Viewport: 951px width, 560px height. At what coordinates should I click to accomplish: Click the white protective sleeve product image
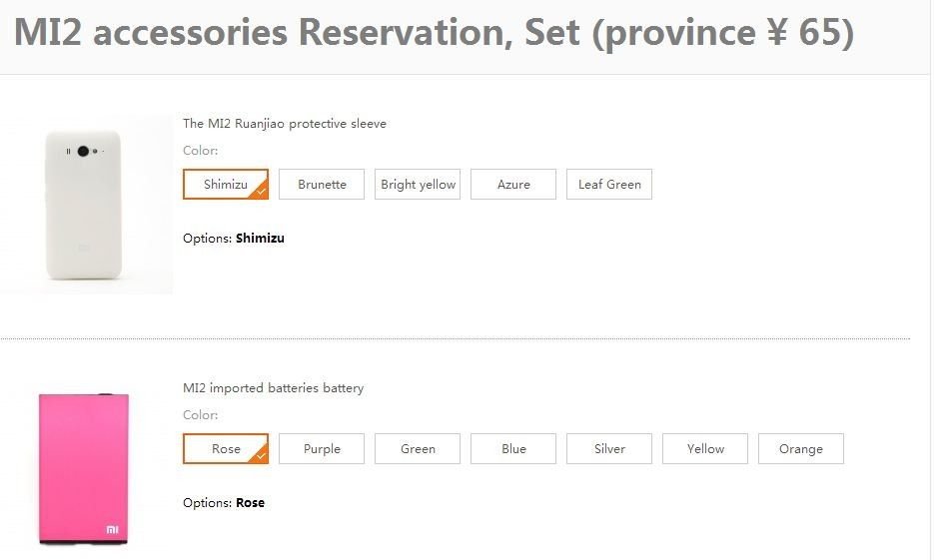[86, 205]
